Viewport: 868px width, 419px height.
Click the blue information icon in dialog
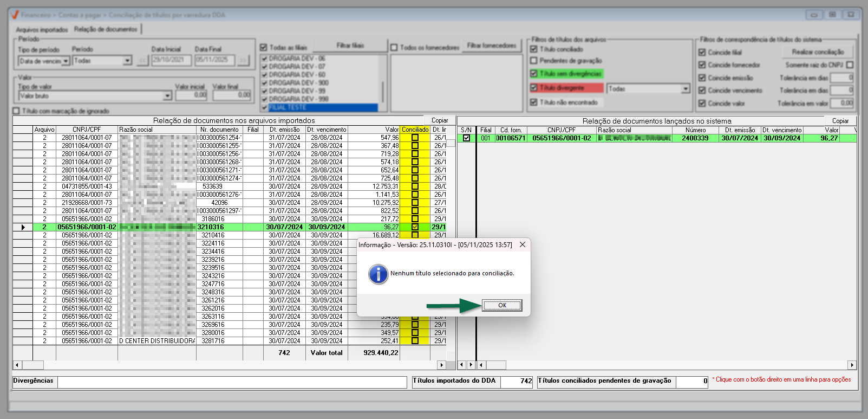pos(378,274)
